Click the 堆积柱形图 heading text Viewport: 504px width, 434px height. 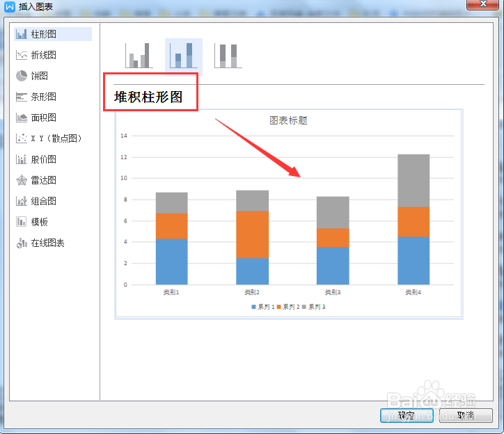tap(148, 97)
